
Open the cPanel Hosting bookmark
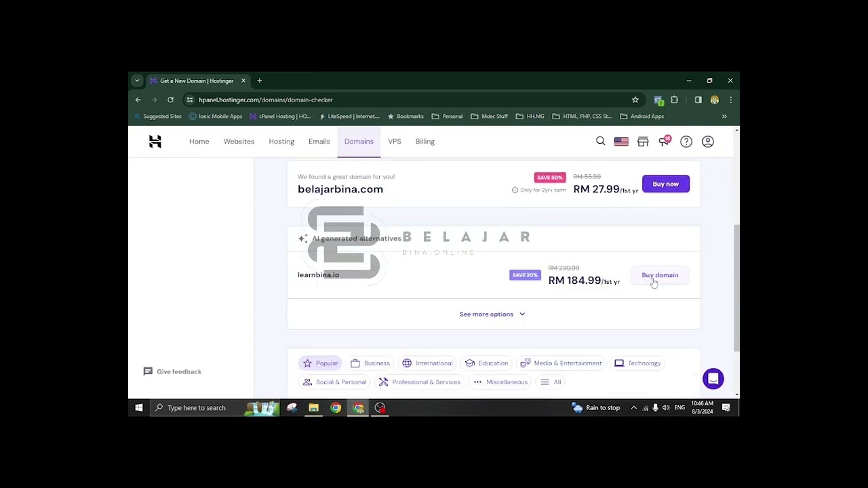[280, 117]
